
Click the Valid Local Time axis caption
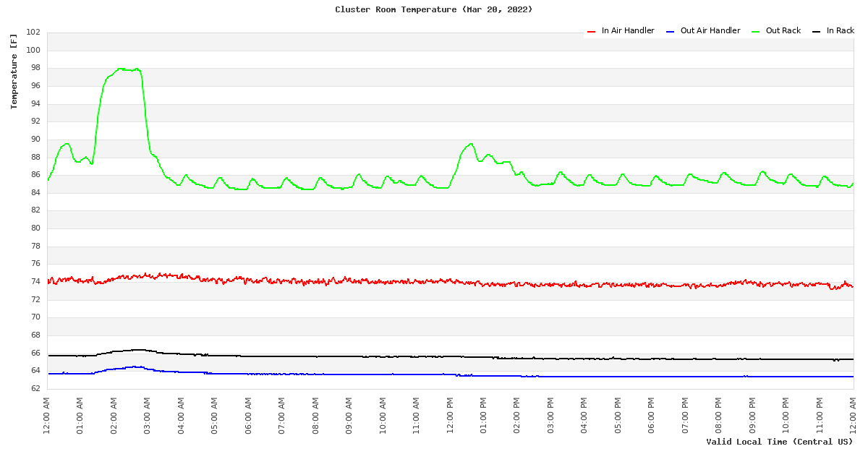point(780,442)
